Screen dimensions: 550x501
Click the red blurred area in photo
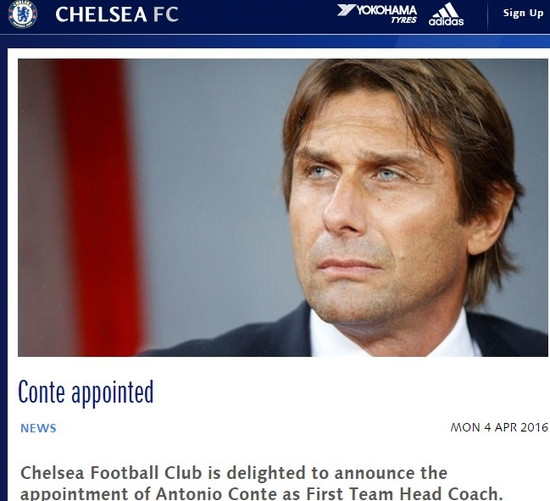click(x=100, y=208)
